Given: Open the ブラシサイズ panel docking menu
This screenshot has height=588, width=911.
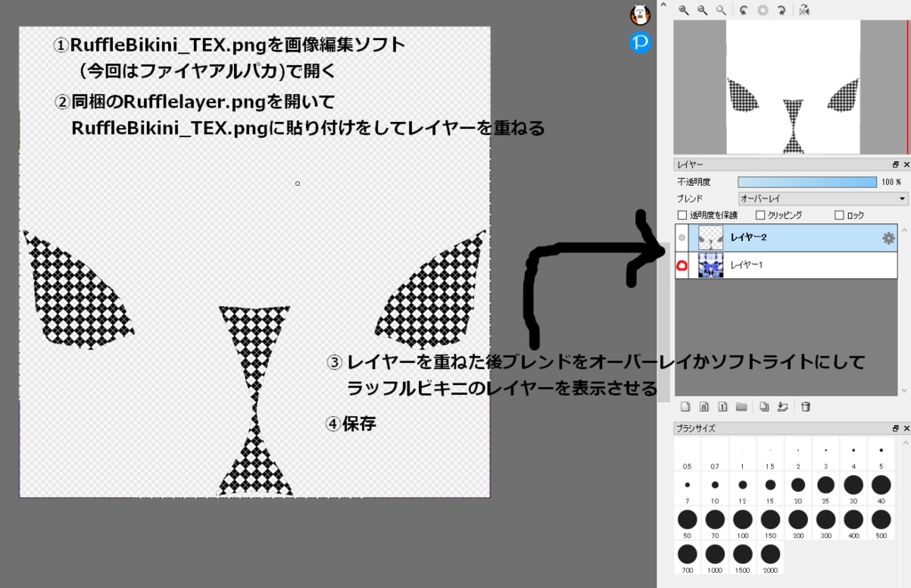Looking at the screenshot, I should [x=897, y=428].
